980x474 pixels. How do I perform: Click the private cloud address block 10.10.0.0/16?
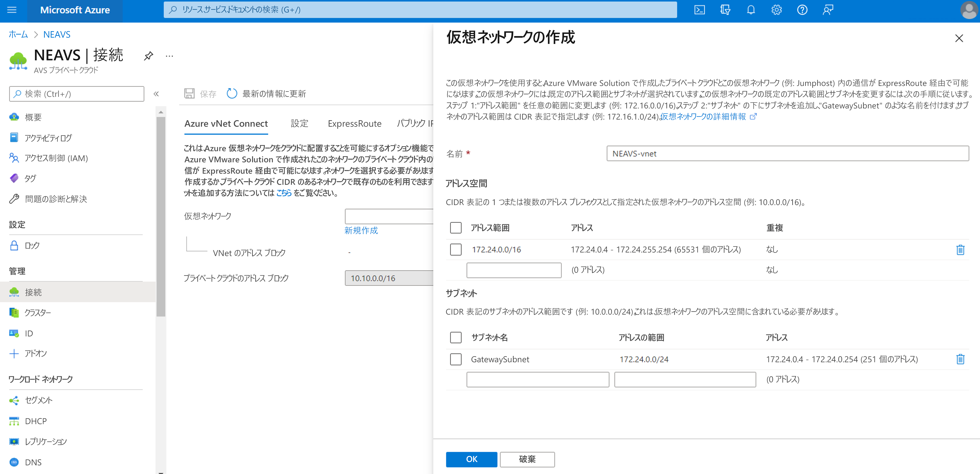coord(389,278)
